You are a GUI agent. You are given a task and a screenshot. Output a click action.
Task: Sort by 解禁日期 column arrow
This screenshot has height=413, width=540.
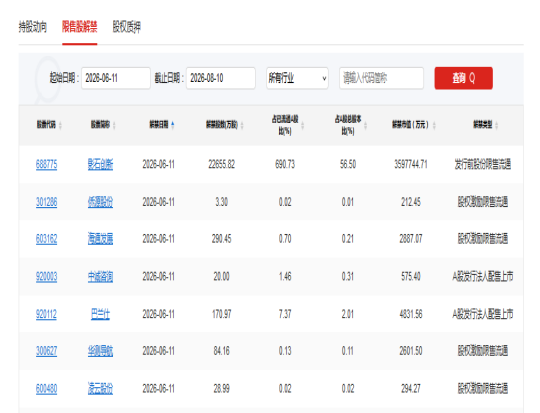click(x=173, y=125)
